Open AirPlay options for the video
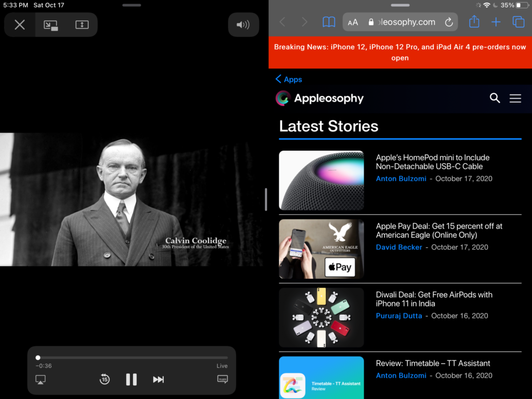Viewport: 532px width, 399px height. [x=40, y=380]
